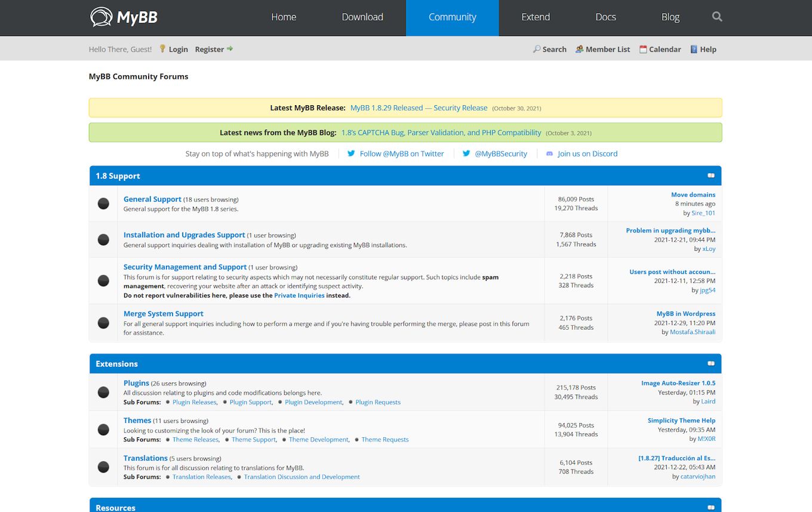812x512 pixels.
Task: Open the Translation Releases sub forum
Action: click(201, 477)
